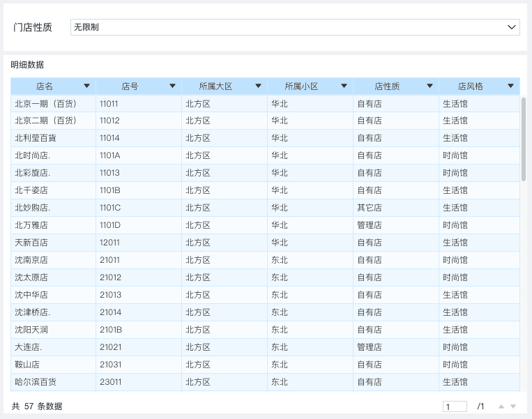This screenshot has height=419, width=532.
Task: Open the 门店性质 dropdown showing 无限制
Action: click(x=295, y=27)
